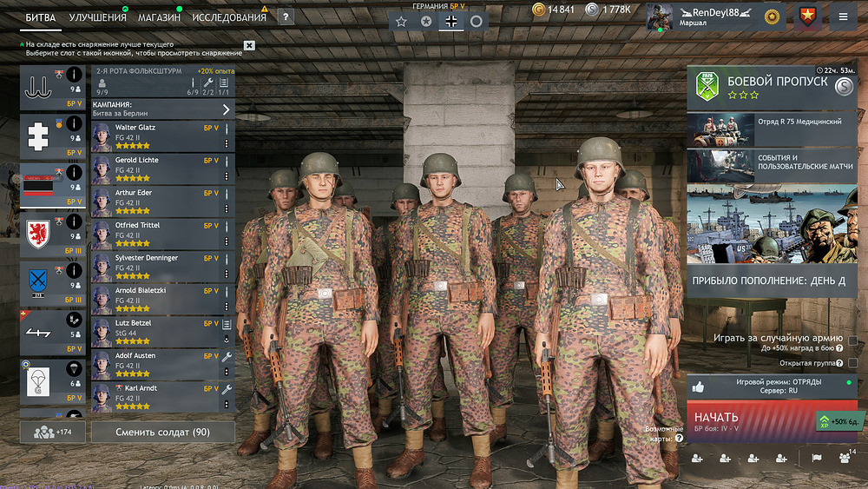Select soldier Lutz Betzel with StG 44
The height and width of the screenshot is (489, 868).
[x=163, y=332]
